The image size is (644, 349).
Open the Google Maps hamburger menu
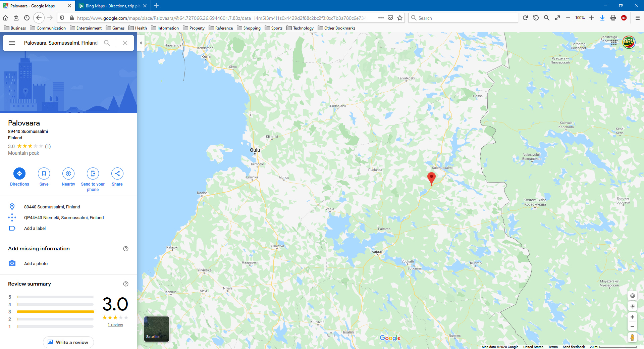(12, 43)
